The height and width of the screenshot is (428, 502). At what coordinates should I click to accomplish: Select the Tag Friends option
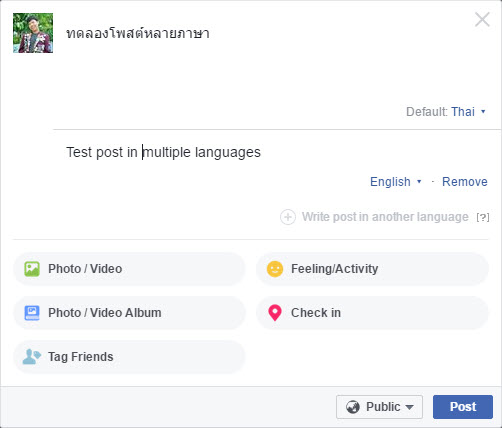click(x=129, y=357)
